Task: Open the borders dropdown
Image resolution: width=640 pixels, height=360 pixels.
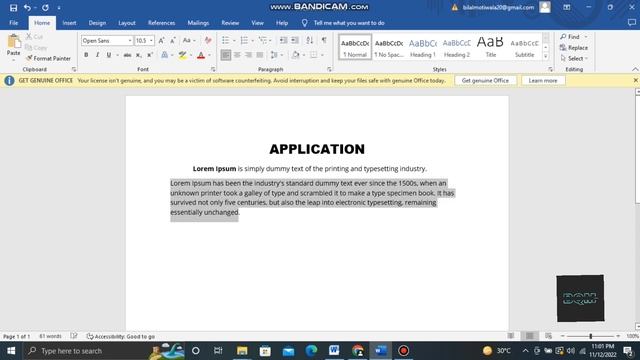Action: 322,55
